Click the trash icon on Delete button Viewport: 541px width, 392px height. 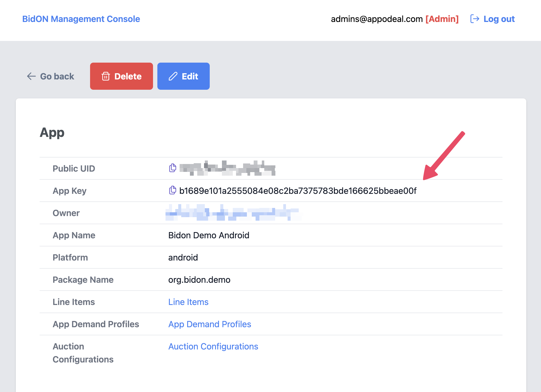pos(106,76)
